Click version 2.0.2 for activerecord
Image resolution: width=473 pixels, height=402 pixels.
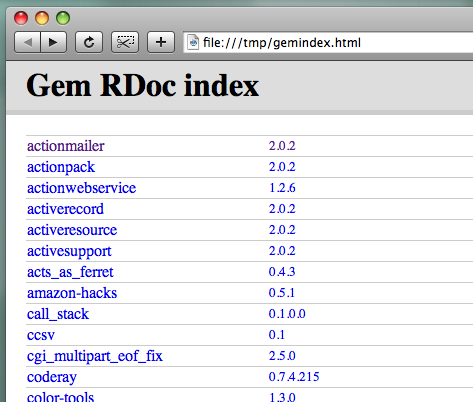click(282, 209)
